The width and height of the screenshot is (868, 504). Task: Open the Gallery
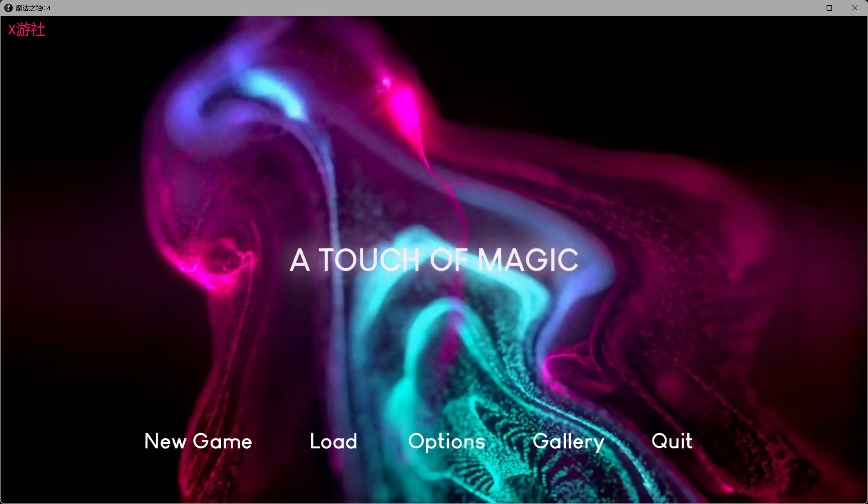pos(568,442)
